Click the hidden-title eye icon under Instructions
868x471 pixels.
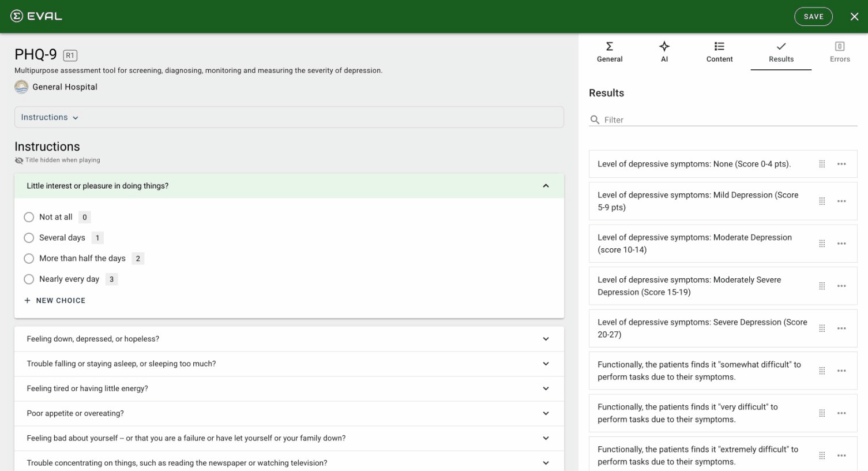(19, 160)
